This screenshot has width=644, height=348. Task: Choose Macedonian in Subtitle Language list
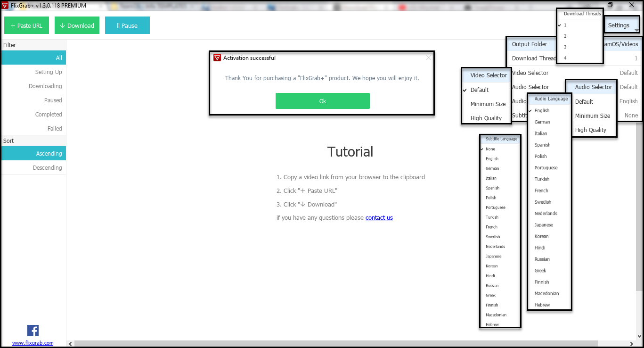pyautogui.click(x=500, y=315)
